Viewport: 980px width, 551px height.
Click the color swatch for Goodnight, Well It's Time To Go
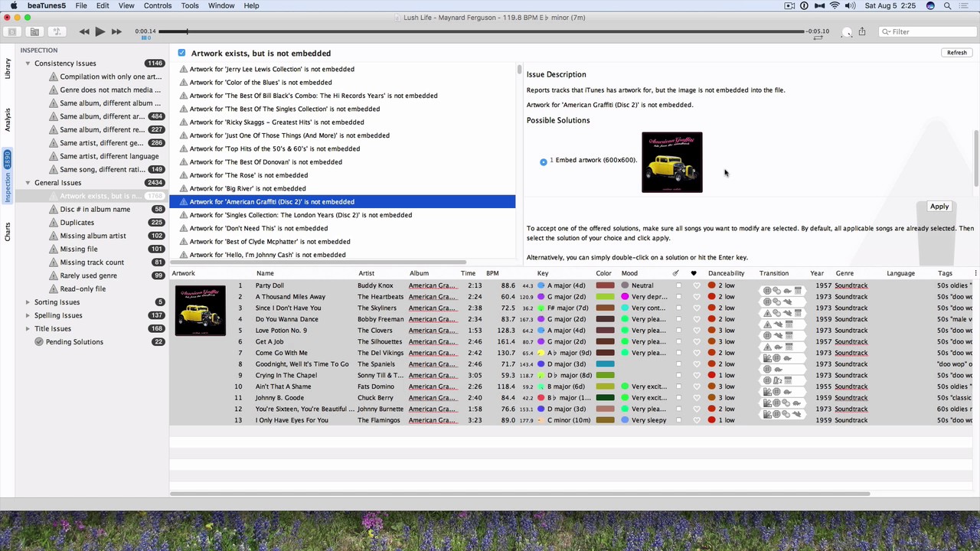[605, 364]
